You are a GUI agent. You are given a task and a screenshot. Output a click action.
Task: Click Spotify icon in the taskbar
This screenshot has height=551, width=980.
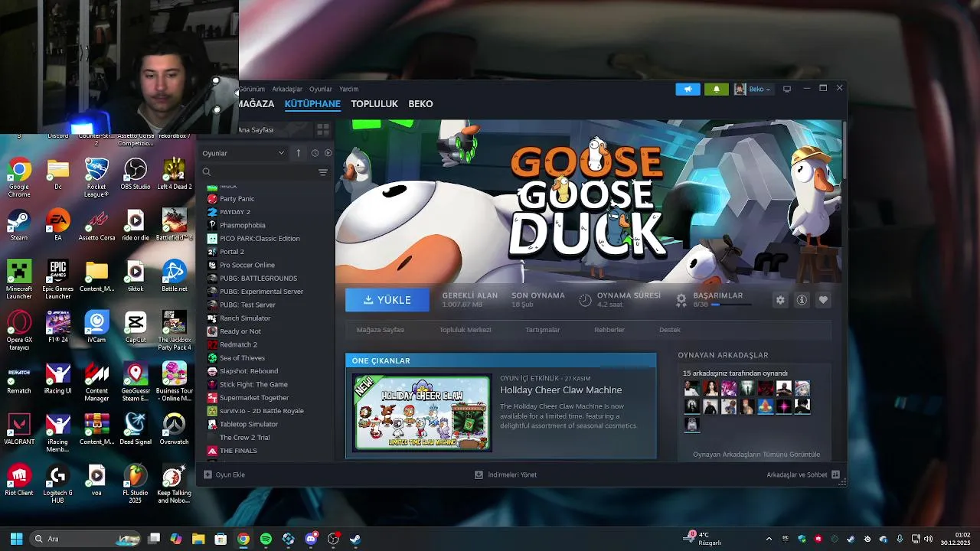click(266, 539)
